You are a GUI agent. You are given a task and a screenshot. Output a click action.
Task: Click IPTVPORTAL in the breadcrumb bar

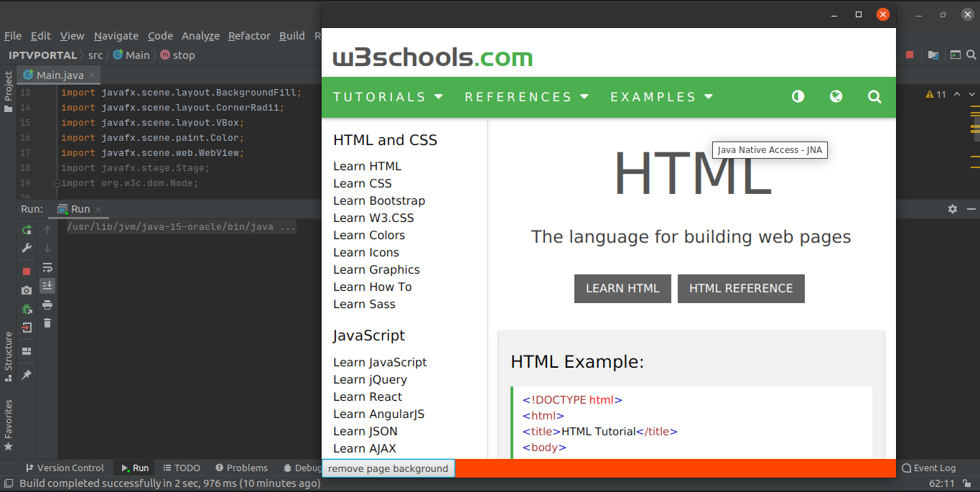(x=42, y=55)
